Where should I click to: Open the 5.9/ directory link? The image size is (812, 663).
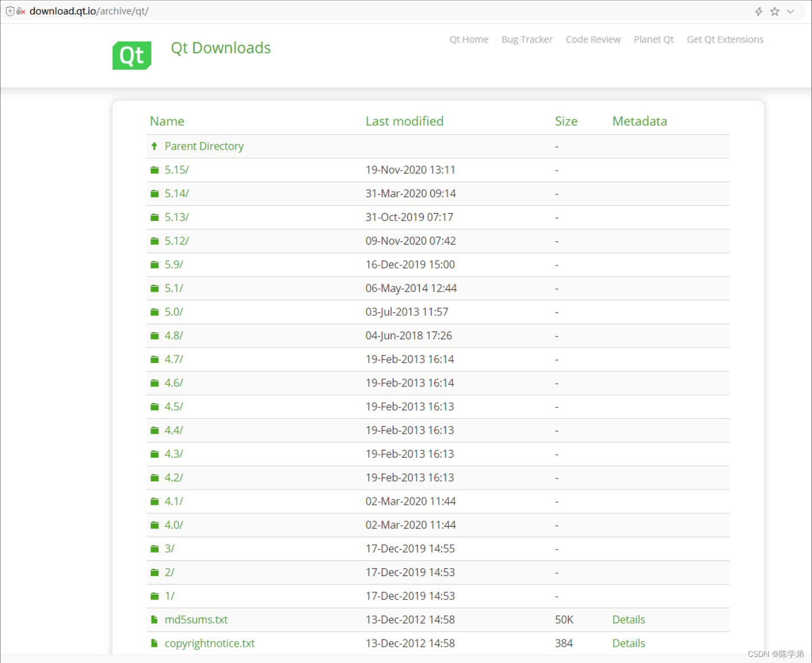[x=174, y=265]
